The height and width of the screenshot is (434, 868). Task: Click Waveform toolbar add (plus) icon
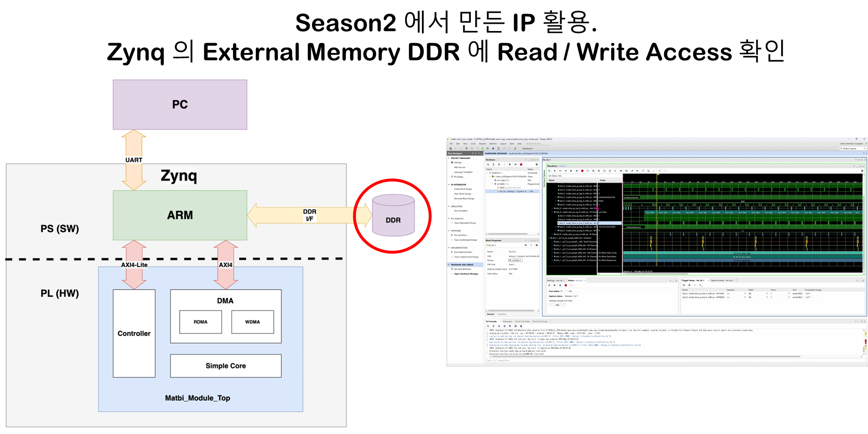[555, 171]
